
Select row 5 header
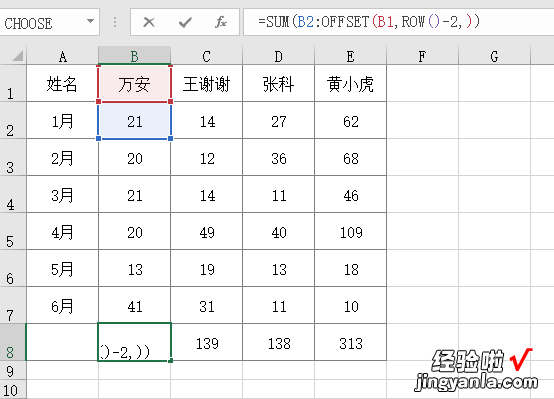click(x=13, y=231)
